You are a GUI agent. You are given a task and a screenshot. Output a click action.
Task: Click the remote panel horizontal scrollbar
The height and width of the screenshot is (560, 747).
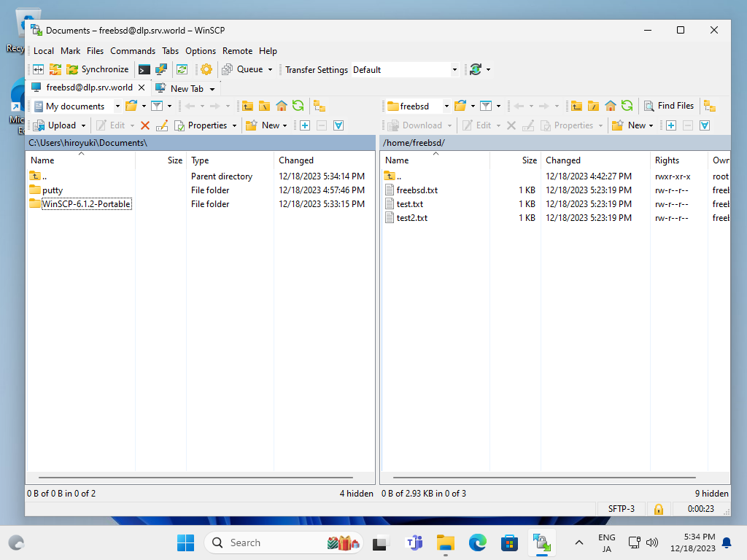coord(544,477)
